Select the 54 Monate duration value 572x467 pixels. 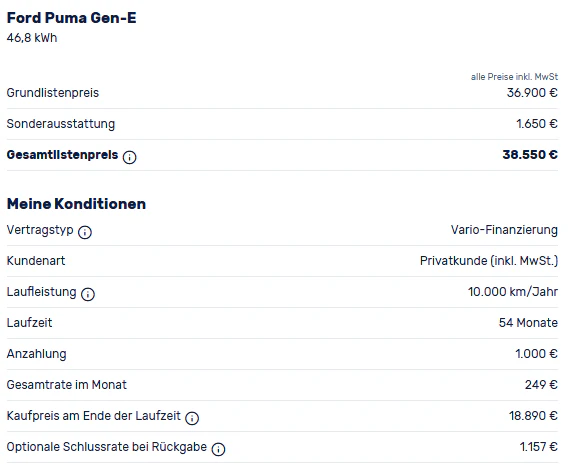click(x=528, y=323)
